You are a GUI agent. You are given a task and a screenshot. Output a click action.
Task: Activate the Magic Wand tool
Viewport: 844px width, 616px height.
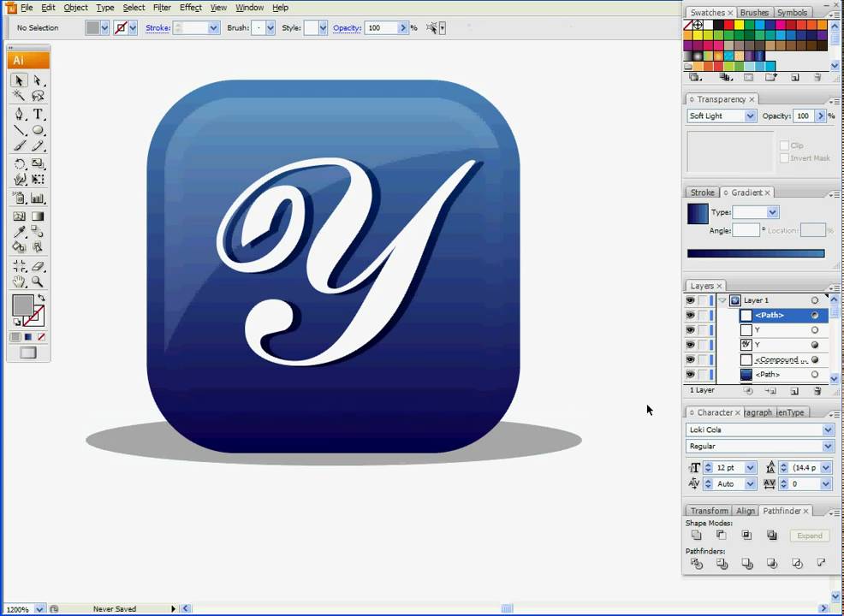pyautogui.click(x=20, y=96)
